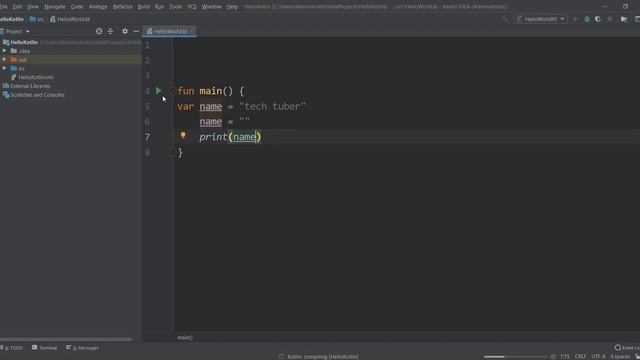Viewport: 640px width, 360px height.
Task: Open Project Structure icon in toolbar
Action: (624, 19)
